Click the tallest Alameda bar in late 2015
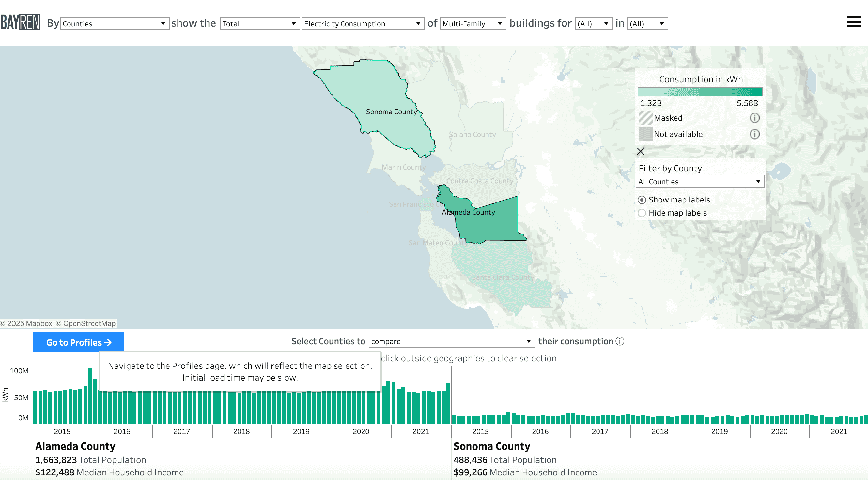This screenshot has height=480, width=868. [x=90, y=396]
